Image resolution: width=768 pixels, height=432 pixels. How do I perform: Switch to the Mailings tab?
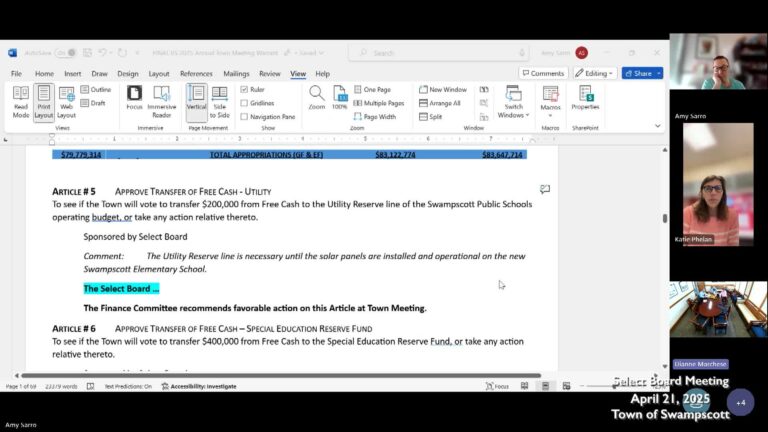coord(236,73)
